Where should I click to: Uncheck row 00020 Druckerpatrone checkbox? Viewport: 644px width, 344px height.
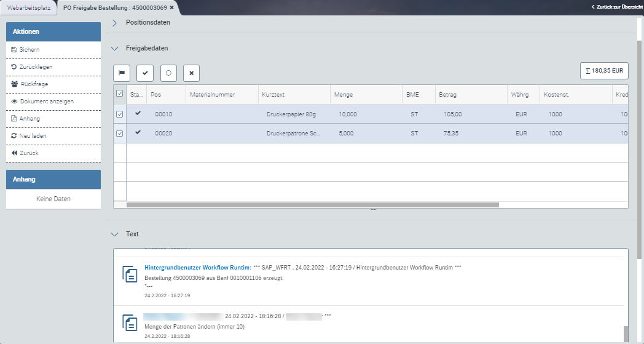[x=120, y=134]
